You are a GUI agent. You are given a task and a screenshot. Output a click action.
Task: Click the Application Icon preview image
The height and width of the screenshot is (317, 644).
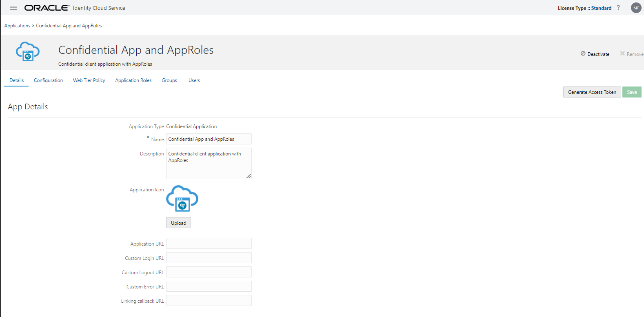pos(182,199)
